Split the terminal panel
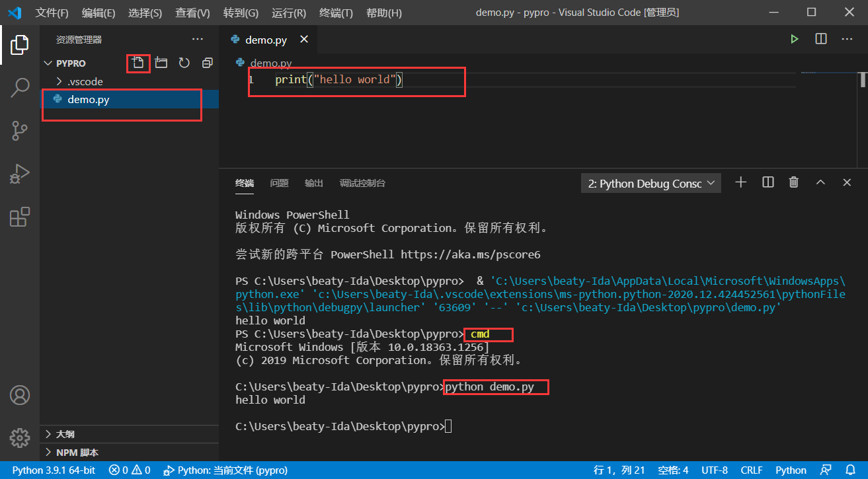 768,183
